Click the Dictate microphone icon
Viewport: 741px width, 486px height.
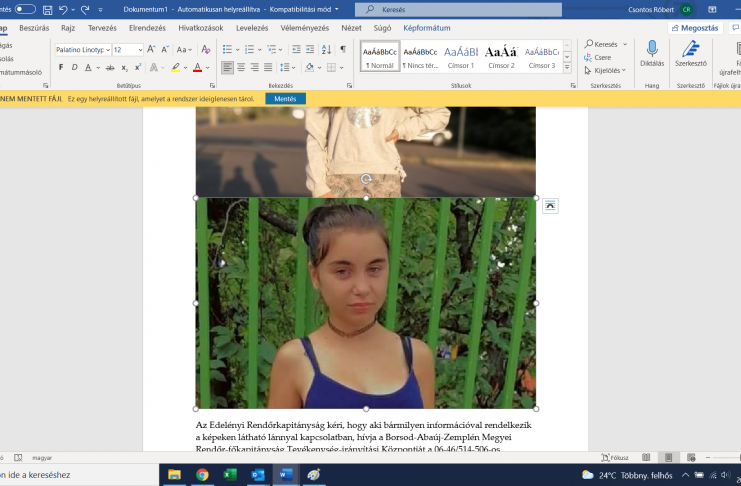tap(652, 48)
